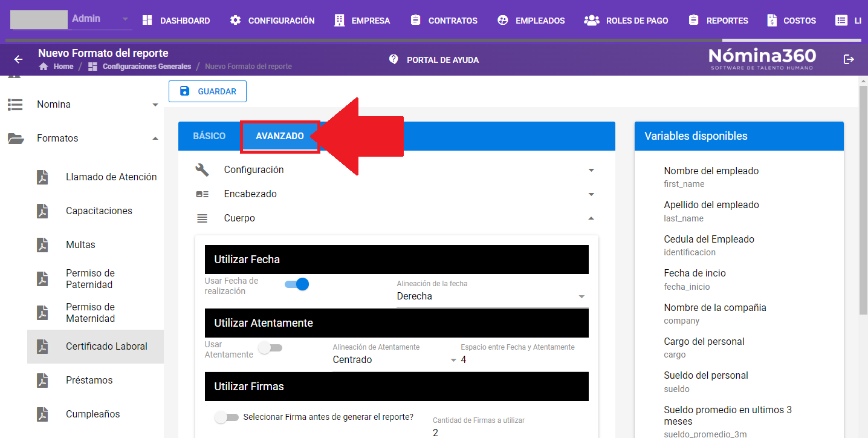
Task: Click Cantidad de Firmas a utilizar field
Action: tap(511, 433)
